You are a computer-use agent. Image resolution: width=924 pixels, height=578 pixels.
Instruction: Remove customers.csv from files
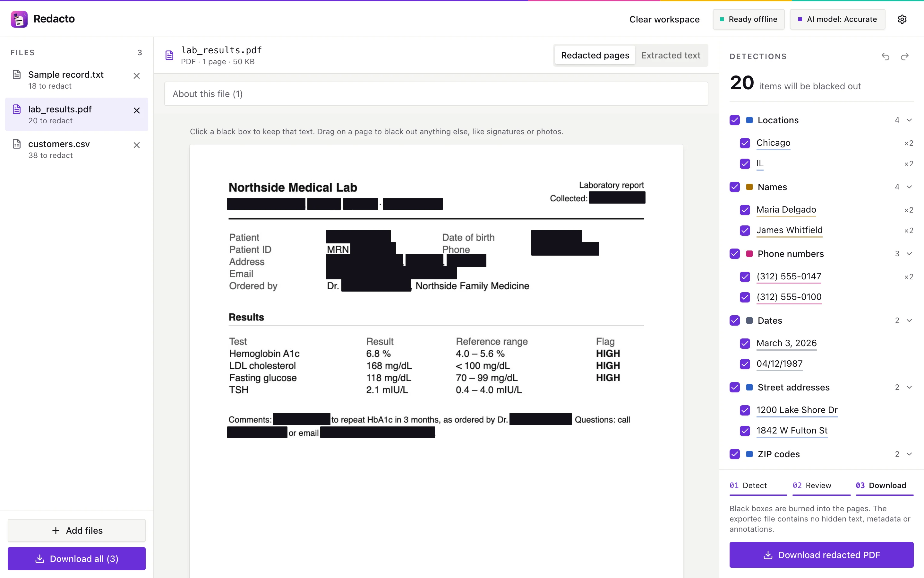coord(137,145)
